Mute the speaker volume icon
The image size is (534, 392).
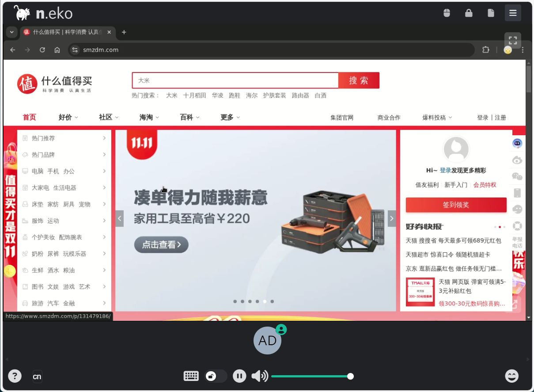tap(260, 376)
